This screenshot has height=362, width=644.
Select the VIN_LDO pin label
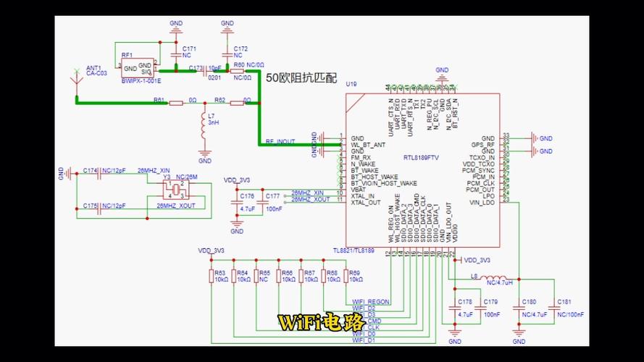tap(482, 203)
